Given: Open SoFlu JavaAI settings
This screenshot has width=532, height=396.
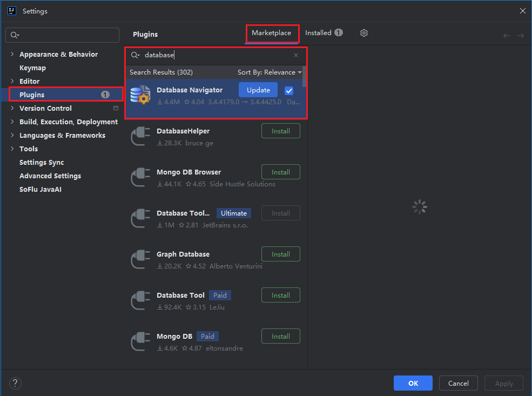Looking at the screenshot, I should [41, 189].
